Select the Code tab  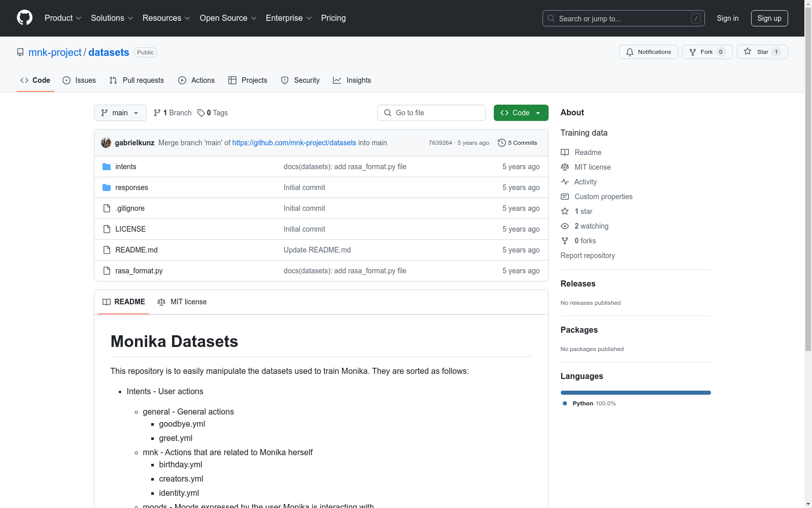[x=36, y=80]
